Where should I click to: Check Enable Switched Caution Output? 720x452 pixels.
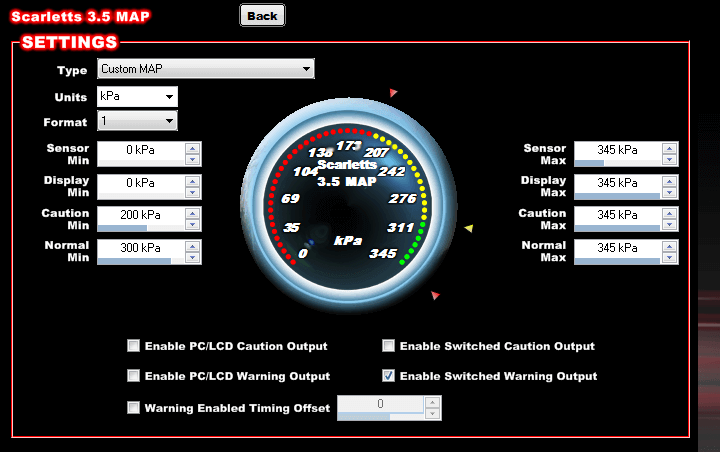(388, 346)
